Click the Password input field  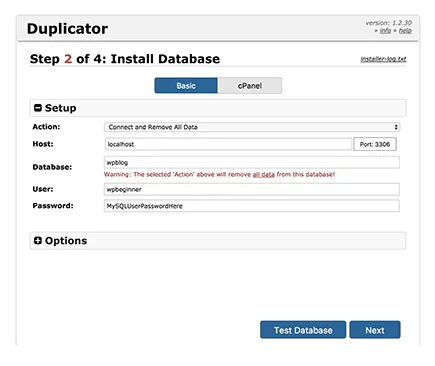coord(252,206)
